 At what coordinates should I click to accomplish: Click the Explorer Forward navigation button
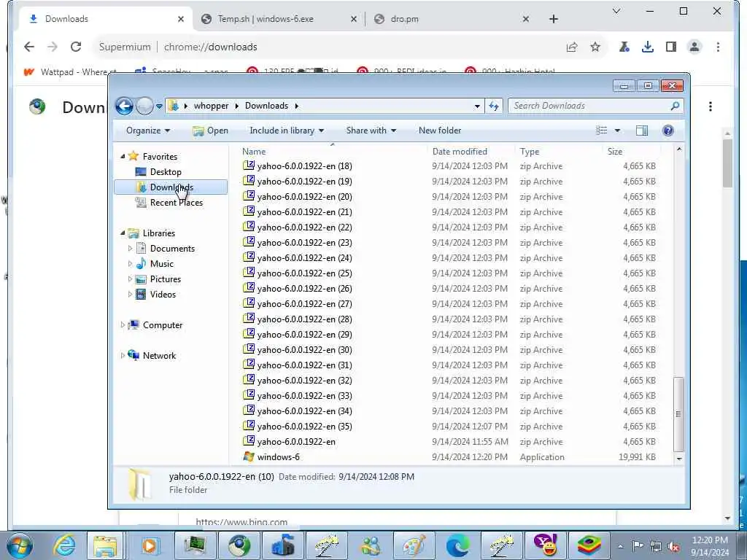[144, 106]
